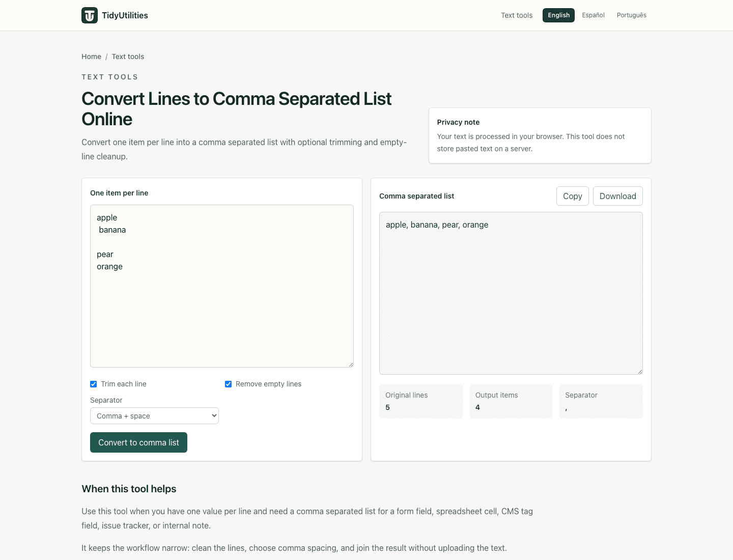The height and width of the screenshot is (560, 733).
Task: Click the 'When this tool helps' heading
Action: [129, 489]
